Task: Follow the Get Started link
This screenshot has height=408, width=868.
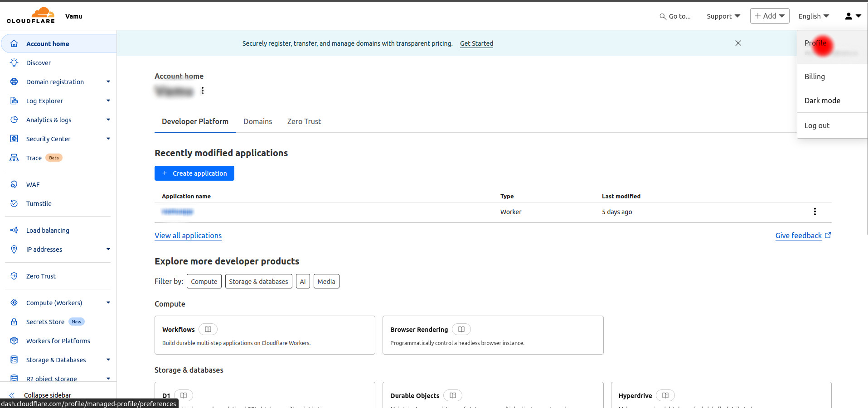Action: click(476, 43)
